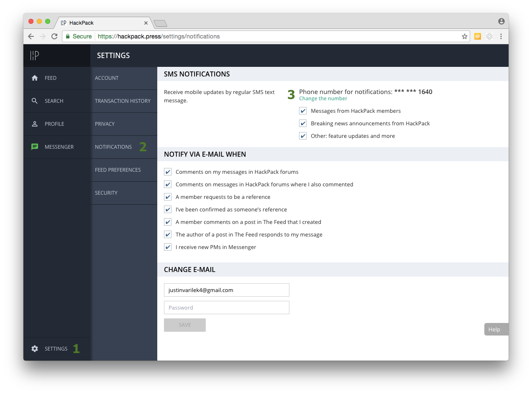The image size is (532, 394).
Task: Click the Chrome user profile icon
Action: tap(501, 21)
